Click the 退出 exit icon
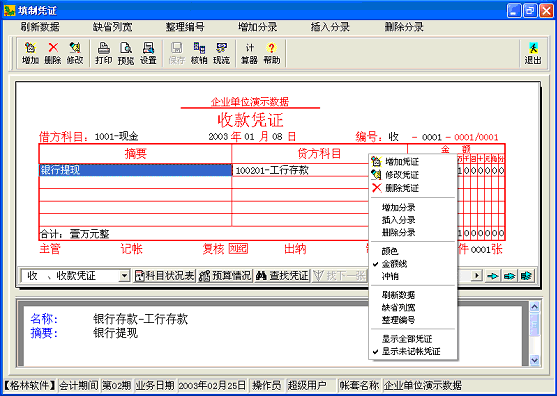 [x=533, y=53]
